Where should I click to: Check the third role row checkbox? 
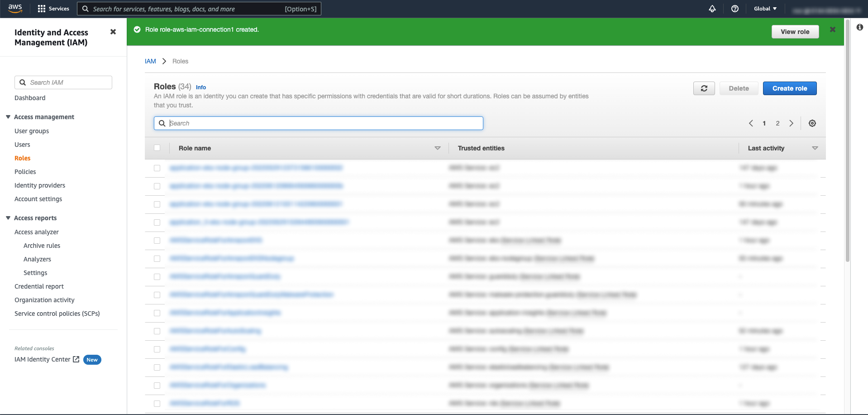point(157,204)
